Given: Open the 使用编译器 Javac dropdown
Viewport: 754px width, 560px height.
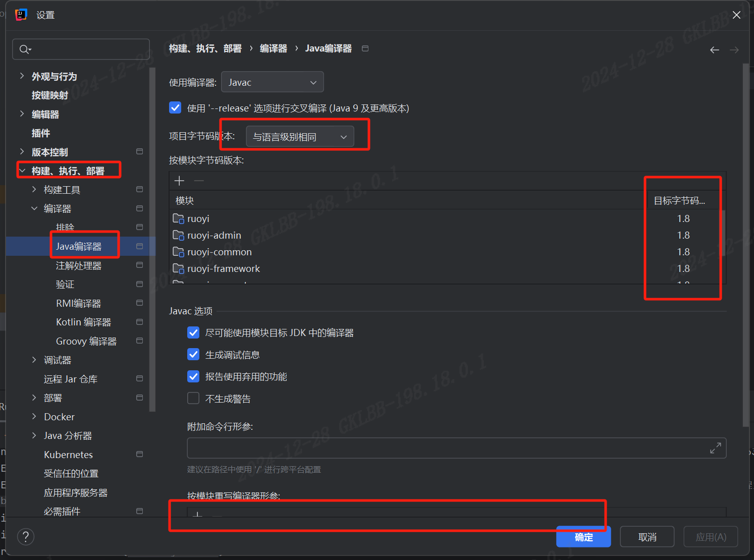Looking at the screenshot, I should 273,82.
